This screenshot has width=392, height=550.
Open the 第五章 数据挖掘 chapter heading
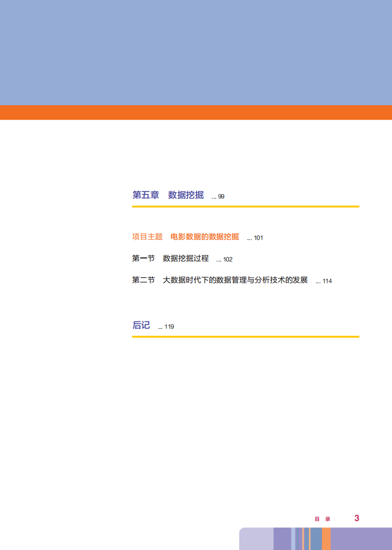coord(168,195)
